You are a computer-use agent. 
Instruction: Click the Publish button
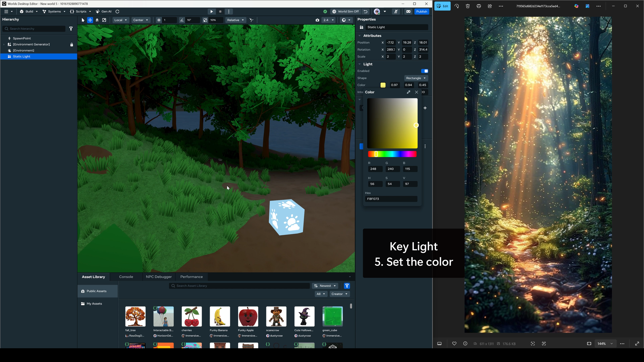pyautogui.click(x=422, y=11)
